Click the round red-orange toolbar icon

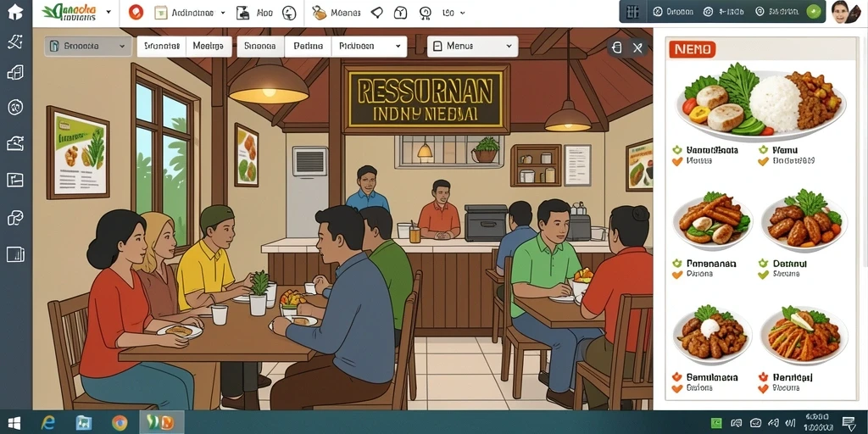click(136, 13)
